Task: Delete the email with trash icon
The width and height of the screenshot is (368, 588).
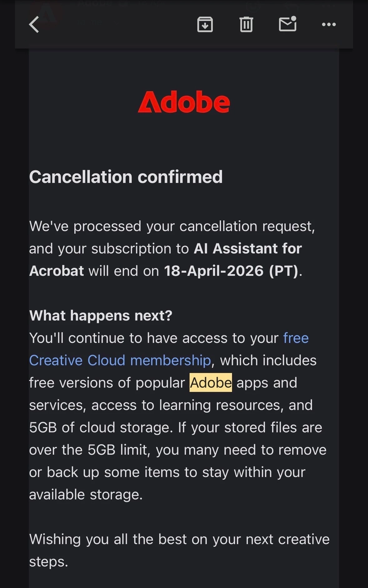Action: pyautogui.click(x=246, y=24)
